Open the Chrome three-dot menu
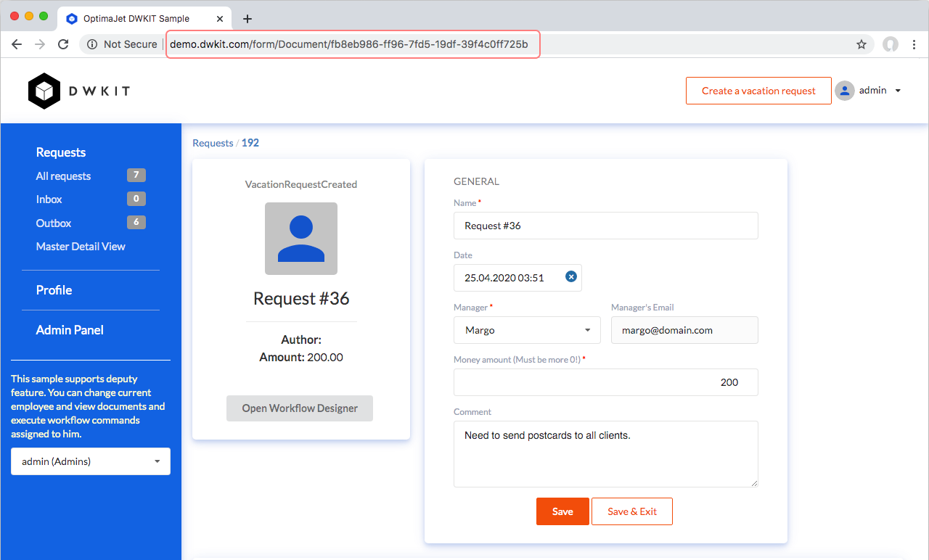 914,44
